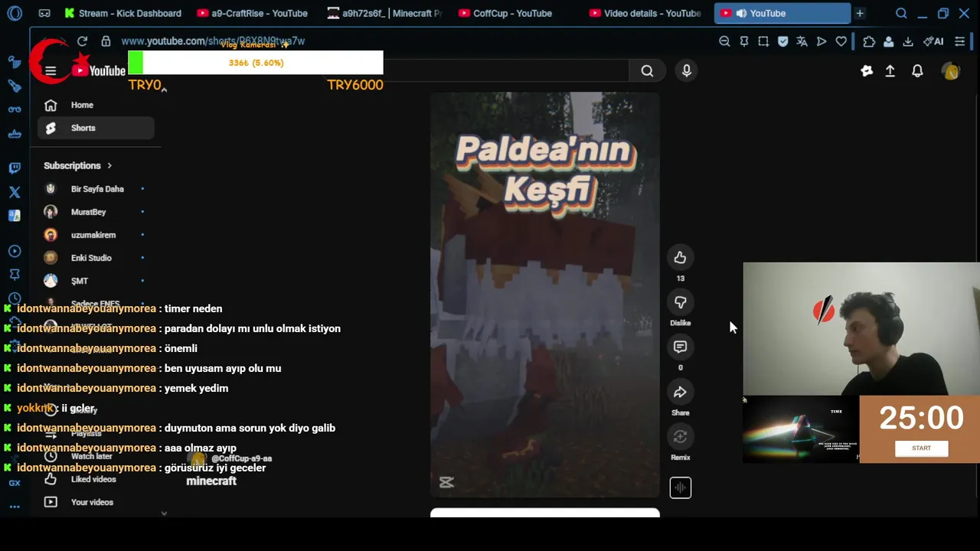980x551 pixels.
Task: Open the account avatar menu
Action: 951,71
